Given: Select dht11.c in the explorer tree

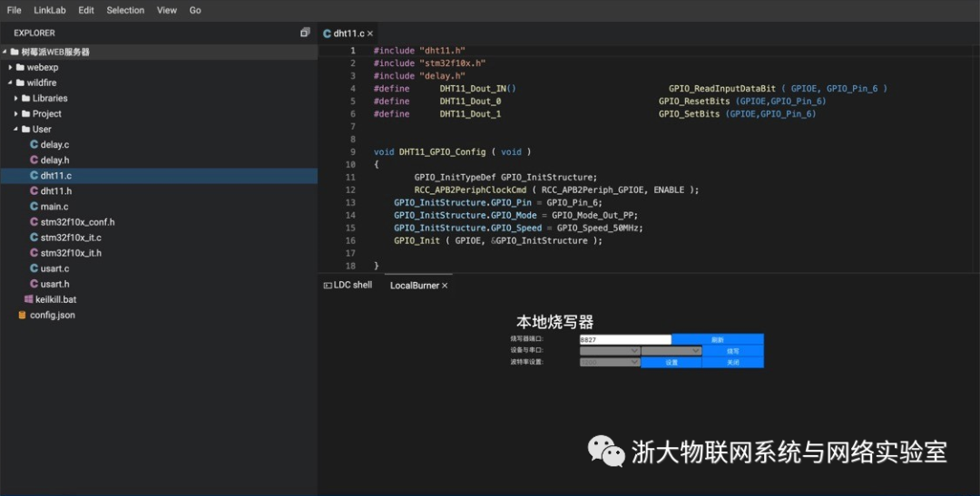Looking at the screenshot, I should (159, 176).
